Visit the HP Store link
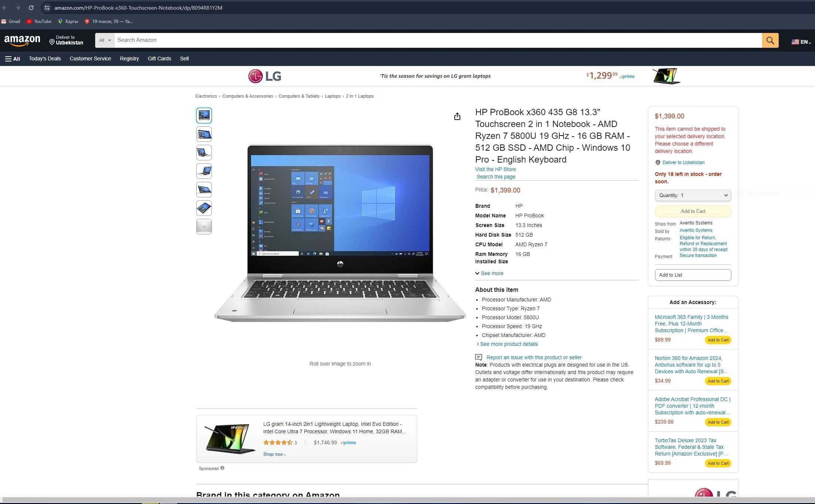 click(495, 169)
